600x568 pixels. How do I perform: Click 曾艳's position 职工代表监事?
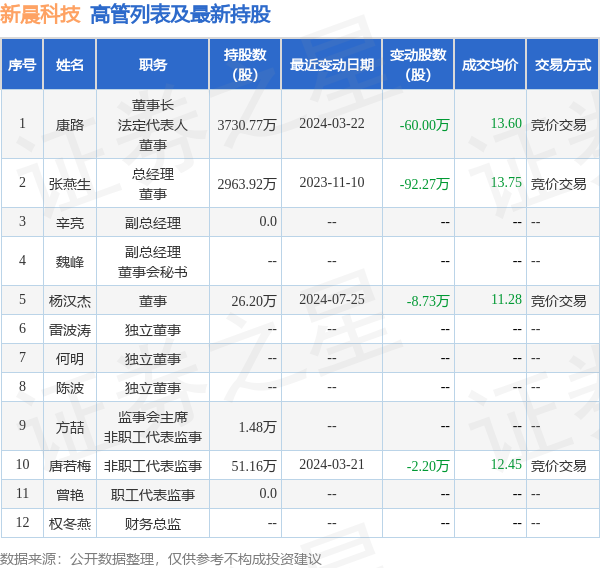pos(153,495)
